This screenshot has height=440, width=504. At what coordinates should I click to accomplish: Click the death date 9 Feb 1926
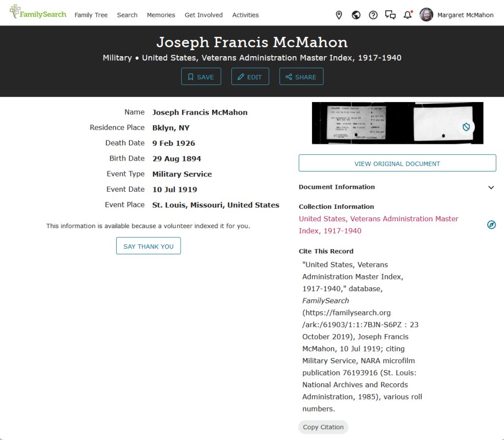point(174,143)
